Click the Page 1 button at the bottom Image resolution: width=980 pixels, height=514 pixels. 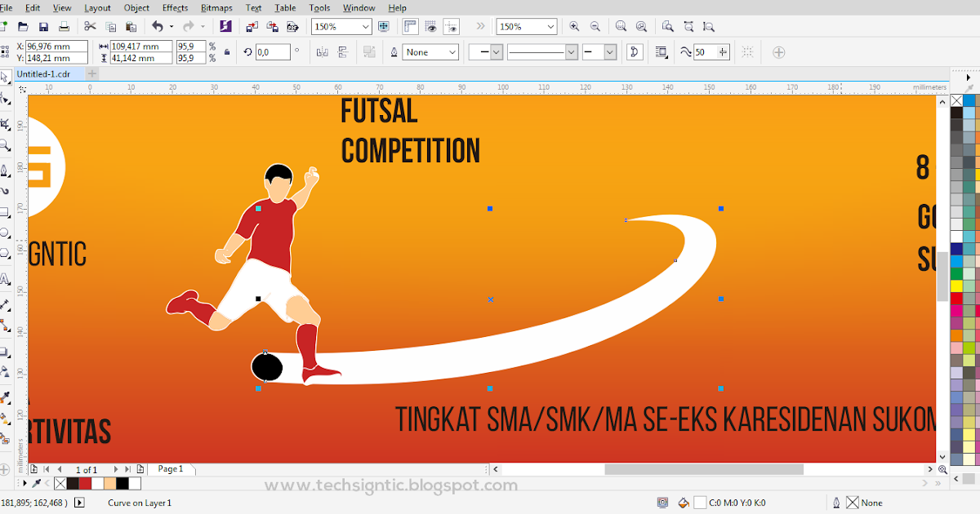pyautogui.click(x=170, y=468)
